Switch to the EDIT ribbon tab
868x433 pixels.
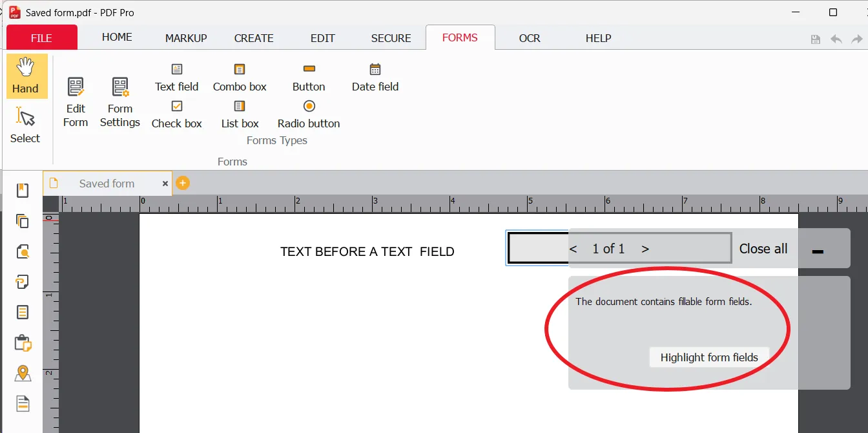point(323,38)
